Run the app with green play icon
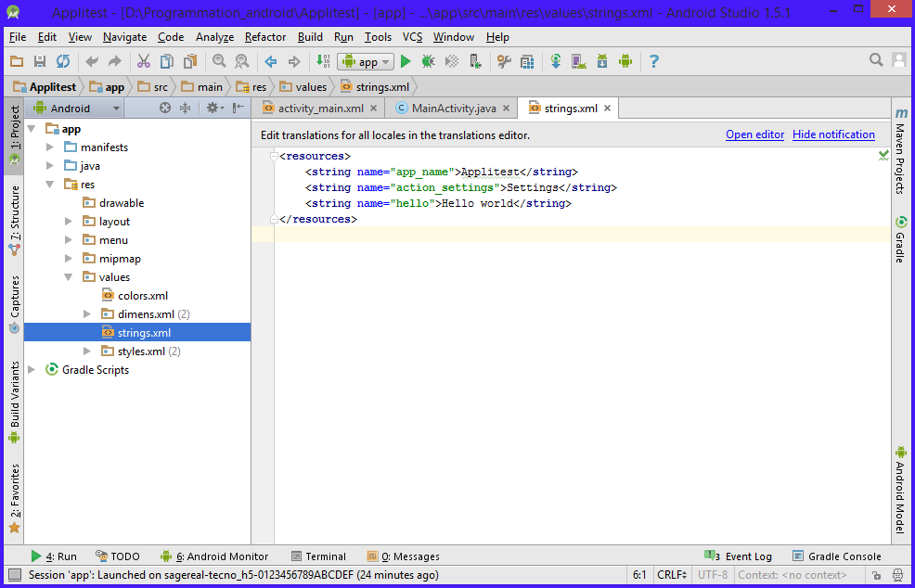This screenshot has width=915, height=588. 406,61
